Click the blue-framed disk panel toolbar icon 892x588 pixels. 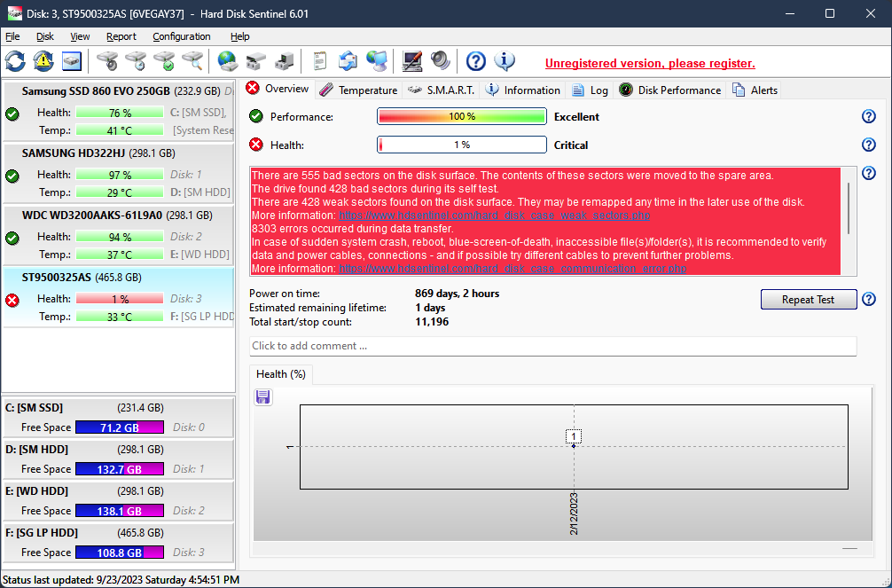coord(72,61)
